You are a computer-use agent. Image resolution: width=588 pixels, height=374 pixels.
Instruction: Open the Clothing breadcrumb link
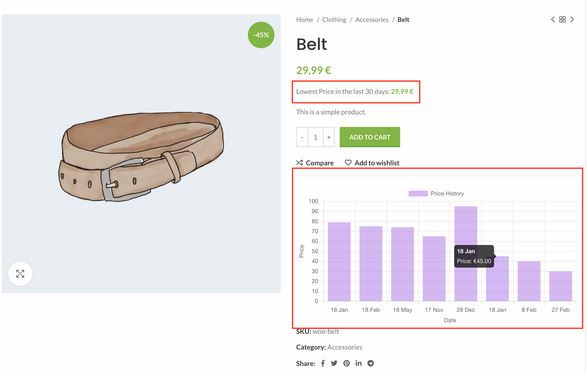[x=334, y=20]
